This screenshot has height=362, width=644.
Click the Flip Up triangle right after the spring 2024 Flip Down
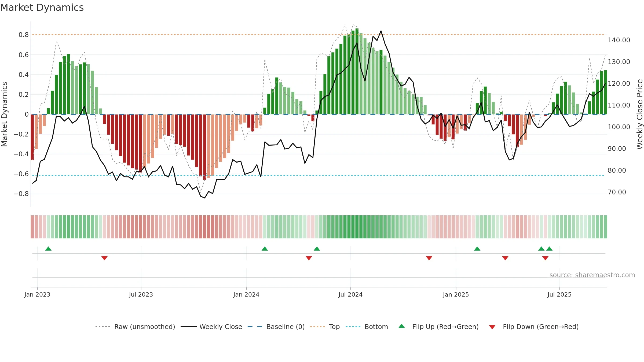(x=317, y=249)
